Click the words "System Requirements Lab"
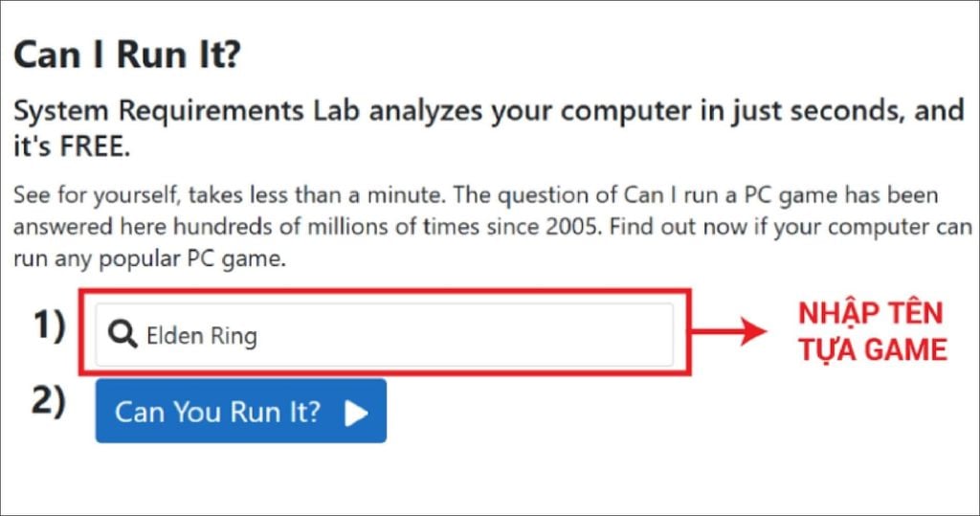Viewport: 980px width, 516px height. (187, 111)
